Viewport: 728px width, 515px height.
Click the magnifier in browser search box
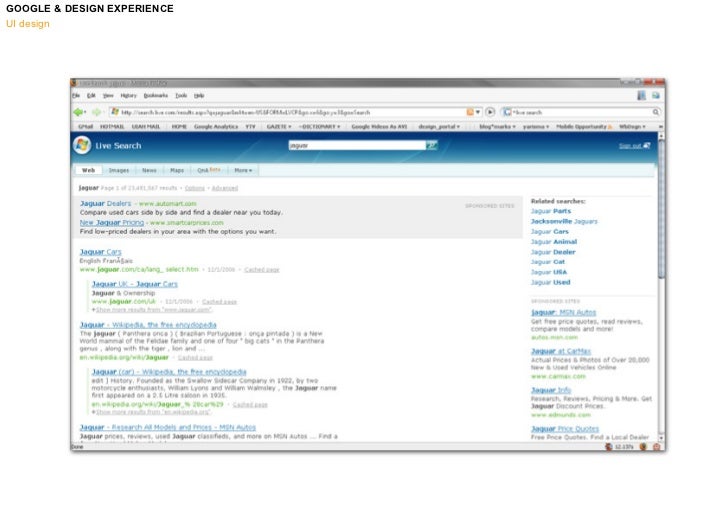[x=656, y=112]
